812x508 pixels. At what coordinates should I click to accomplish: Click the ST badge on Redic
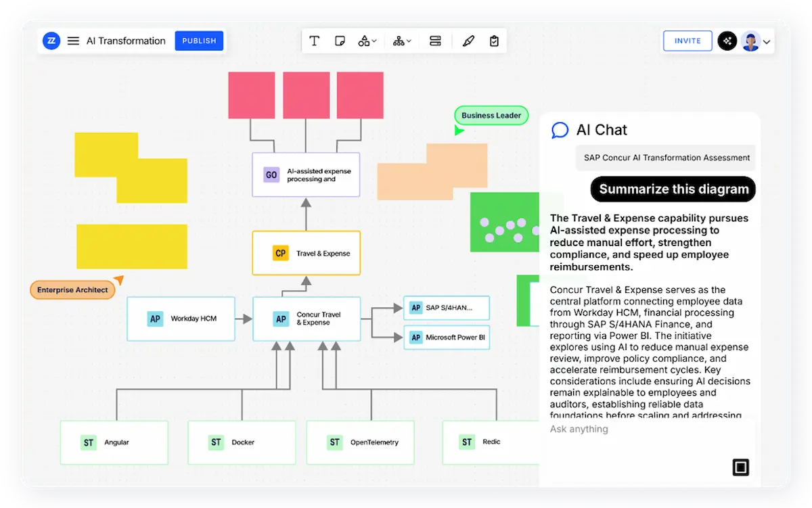pos(467,442)
